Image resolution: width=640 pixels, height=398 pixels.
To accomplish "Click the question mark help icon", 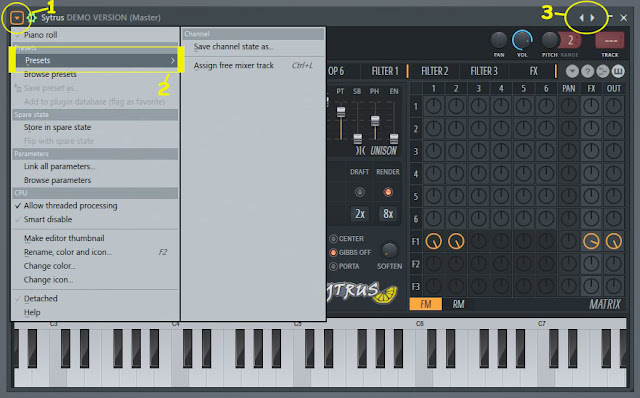I will [x=587, y=72].
